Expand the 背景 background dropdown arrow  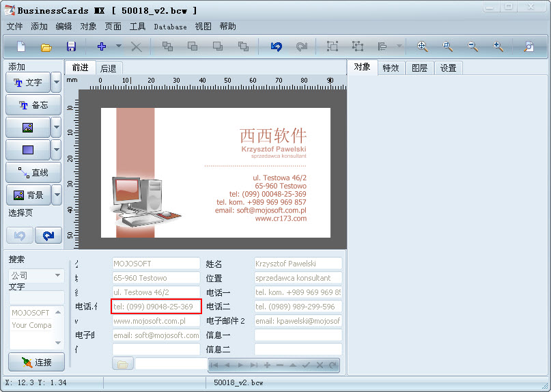coord(57,195)
